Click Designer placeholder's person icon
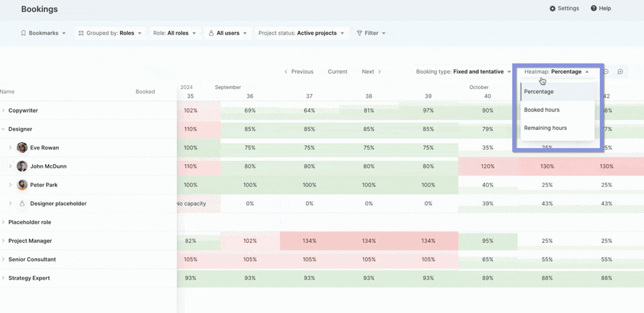The height and width of the screenshot is (313, 644). pos(22,203)
